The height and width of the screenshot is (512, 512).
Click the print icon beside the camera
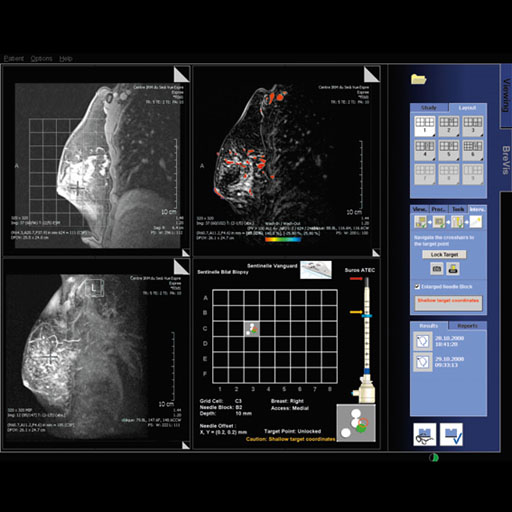pos(453,268)
